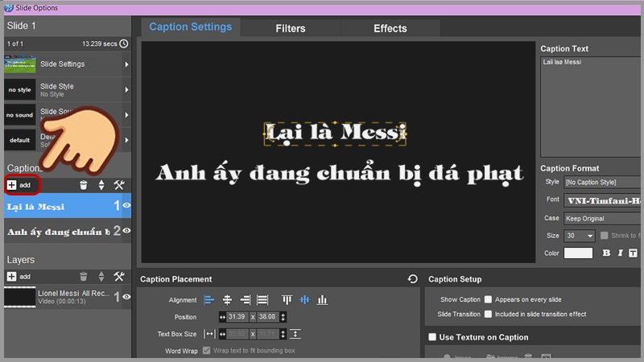Screen dimensions: 644x362
Task: Click the slide duration clock icon
Action: point(124,43)
